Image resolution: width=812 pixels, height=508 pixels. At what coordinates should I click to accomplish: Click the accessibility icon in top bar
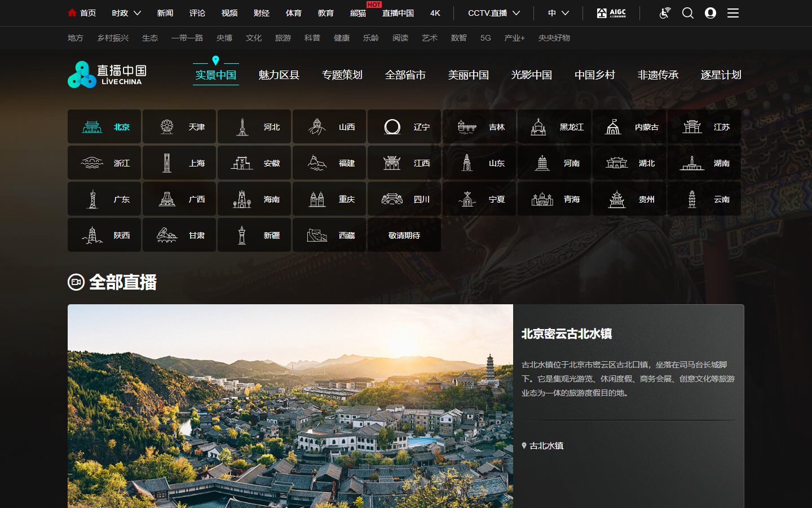[665, 13]
